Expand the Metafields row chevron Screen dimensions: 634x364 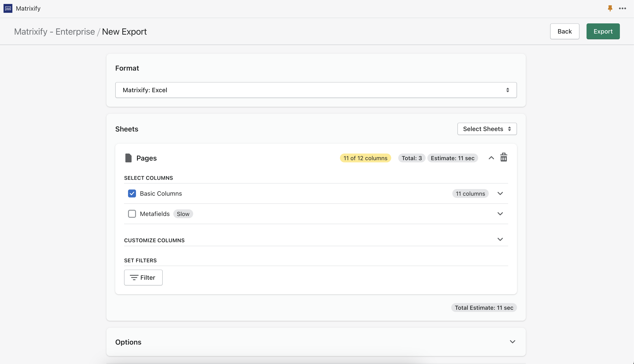point(500,214)
